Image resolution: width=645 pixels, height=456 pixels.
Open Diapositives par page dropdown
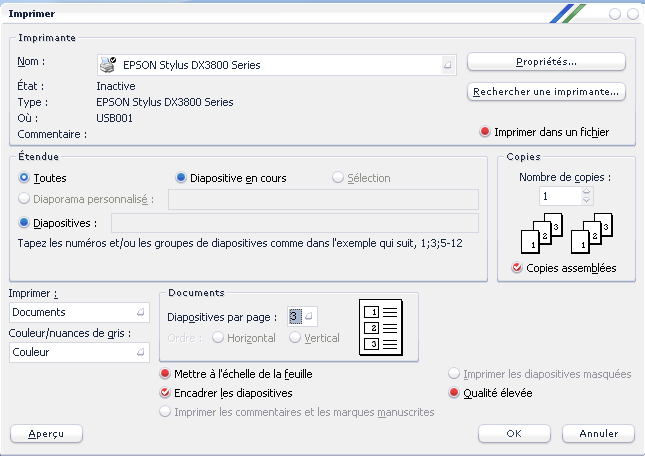309,317
